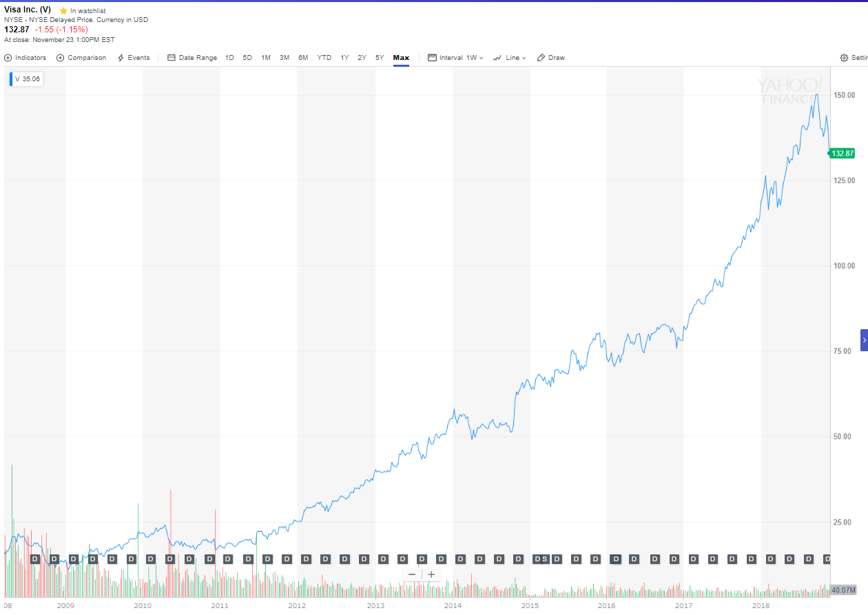Open the Events options
The image size is (868, 615).
[x=134, y=58]
